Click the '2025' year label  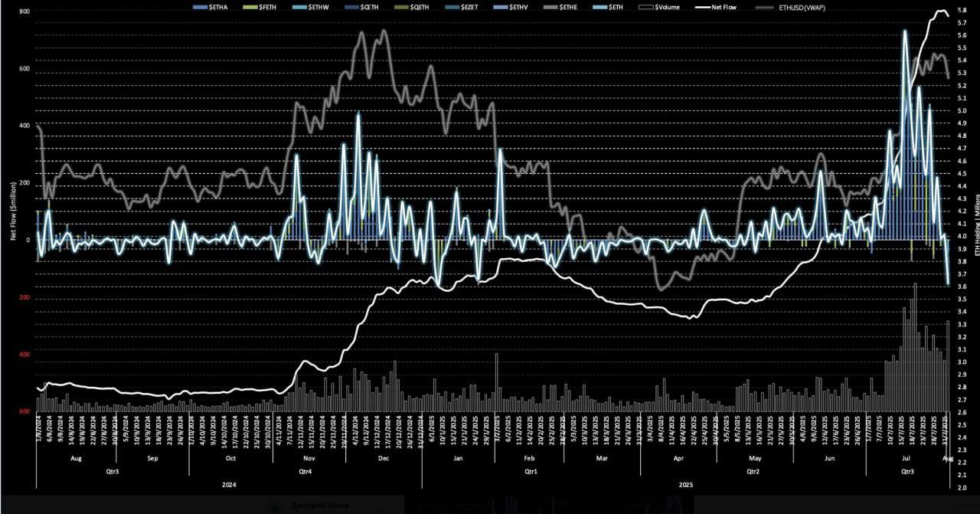(x=686, y=485)
